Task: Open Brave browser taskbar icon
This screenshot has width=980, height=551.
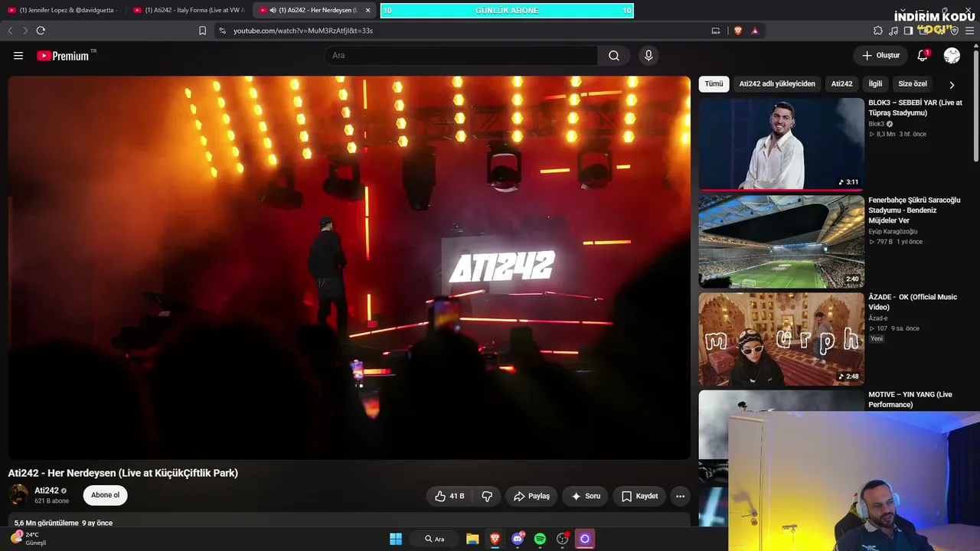Action: 495,539
